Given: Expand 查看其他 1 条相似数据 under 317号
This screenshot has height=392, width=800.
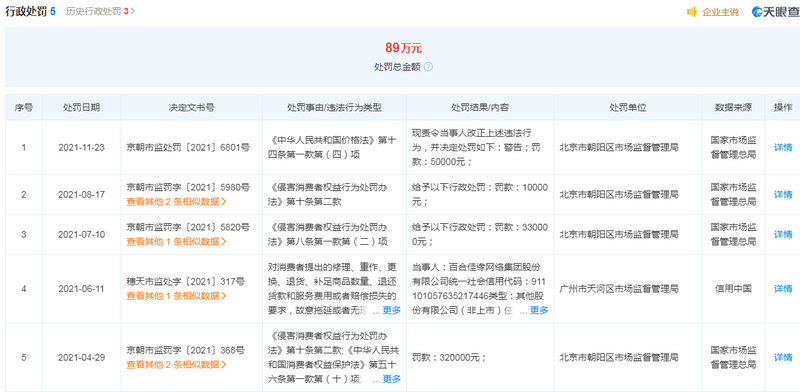Looking at the screenshot, I should coord(176,296).
